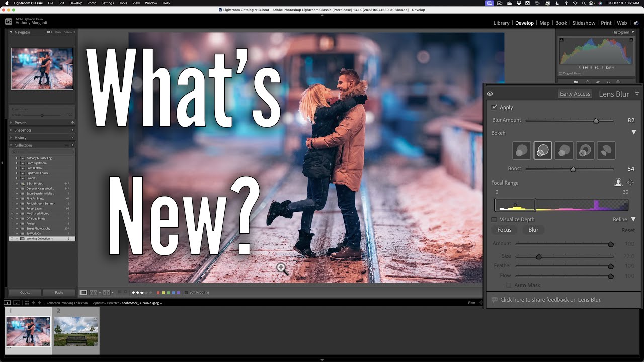Collapse the Histogram panel

pyautogui.click(x=633, y=32)
